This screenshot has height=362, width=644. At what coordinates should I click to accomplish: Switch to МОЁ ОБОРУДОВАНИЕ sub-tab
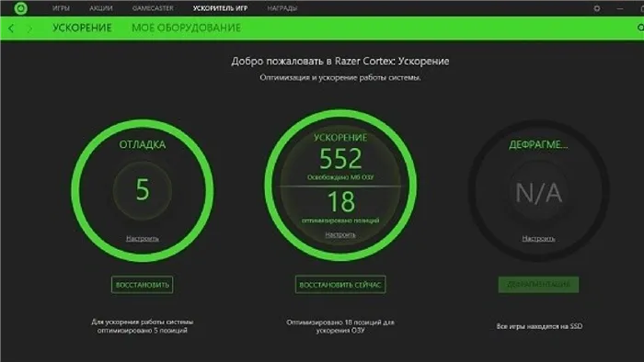(186, 28)
